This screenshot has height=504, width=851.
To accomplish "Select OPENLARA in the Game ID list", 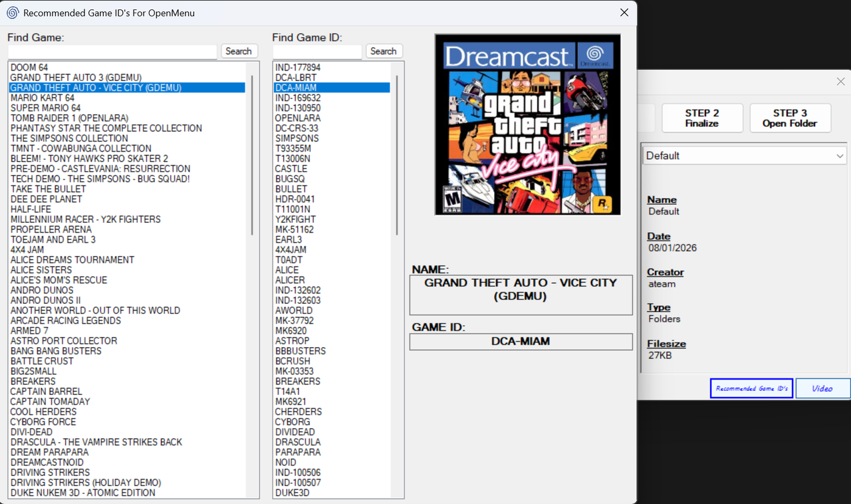I will click(298, 118).
